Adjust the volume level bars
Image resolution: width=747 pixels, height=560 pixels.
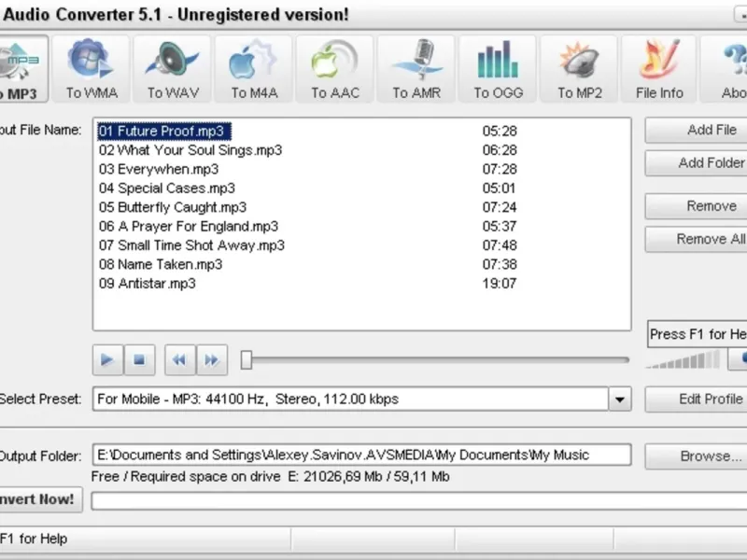point(684,359)
